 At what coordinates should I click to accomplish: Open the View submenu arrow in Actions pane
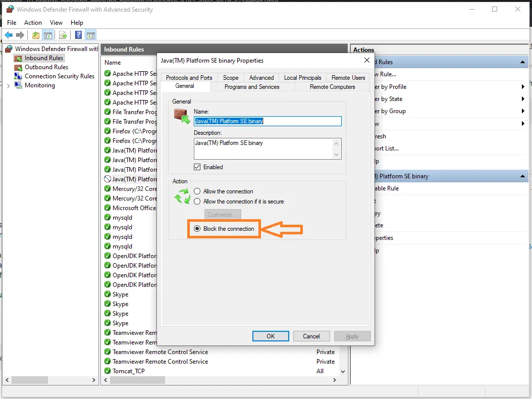523,124
